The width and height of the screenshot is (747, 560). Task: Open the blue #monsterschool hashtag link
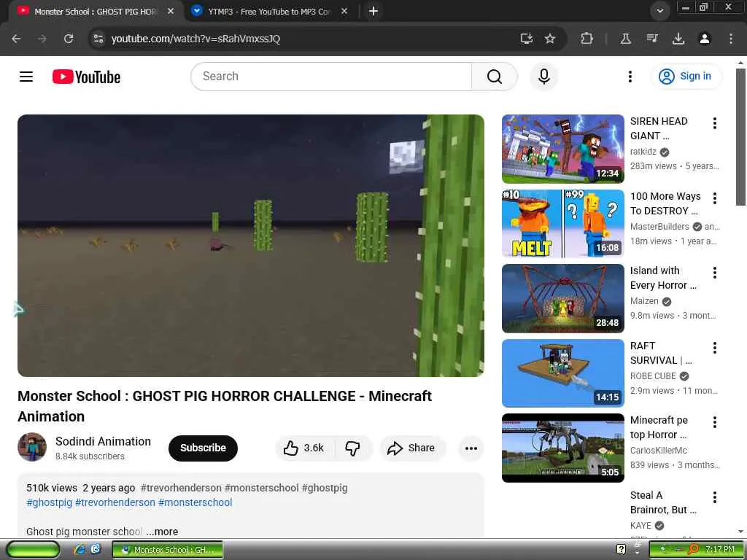click(x=196, y=502)
